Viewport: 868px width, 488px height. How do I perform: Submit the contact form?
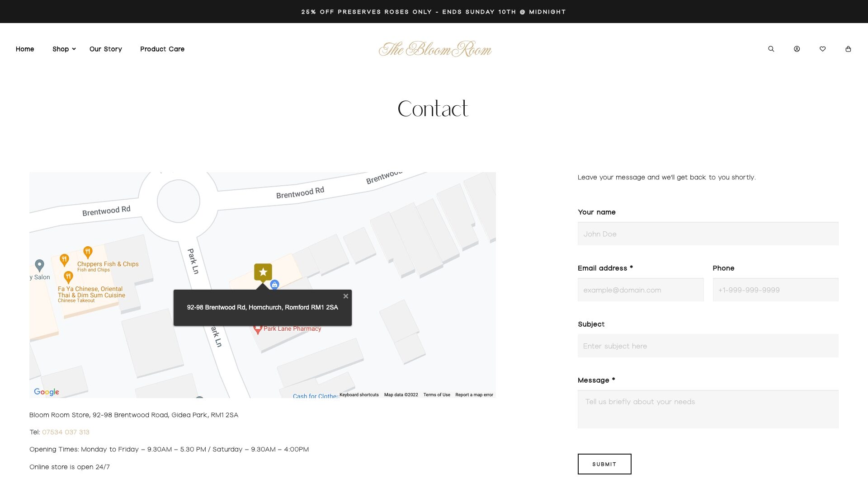(604, 464)
